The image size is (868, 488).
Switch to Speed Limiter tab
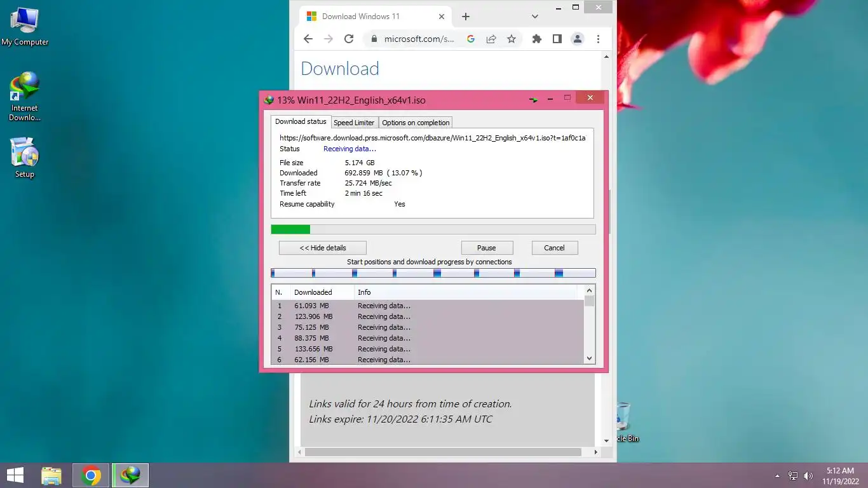(354, 123)
